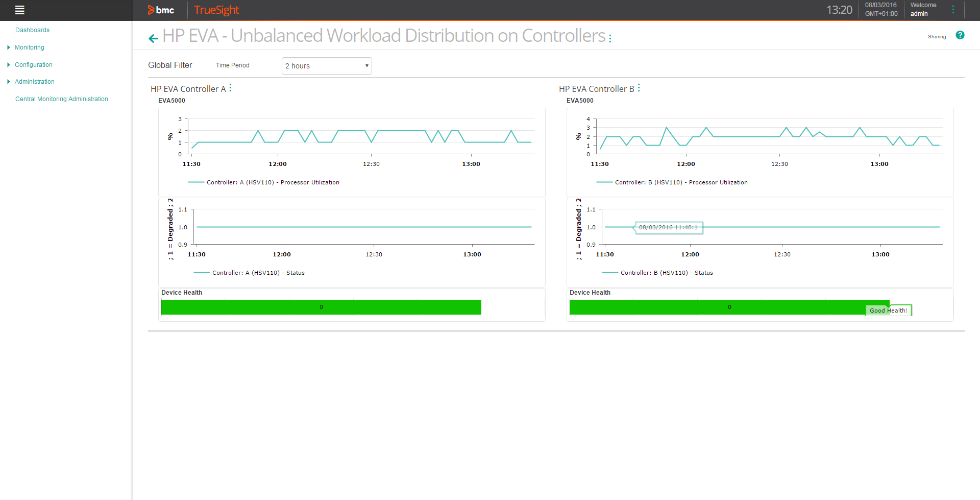Click the Time Period label
The height and width of the screenshot is (500, 980).
pyautogui.click(x=232, y=65)
